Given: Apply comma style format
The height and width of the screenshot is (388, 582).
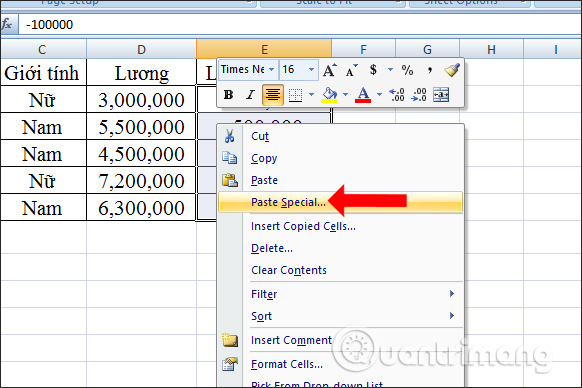Looking at the screenshot, I should pos(429,70).
